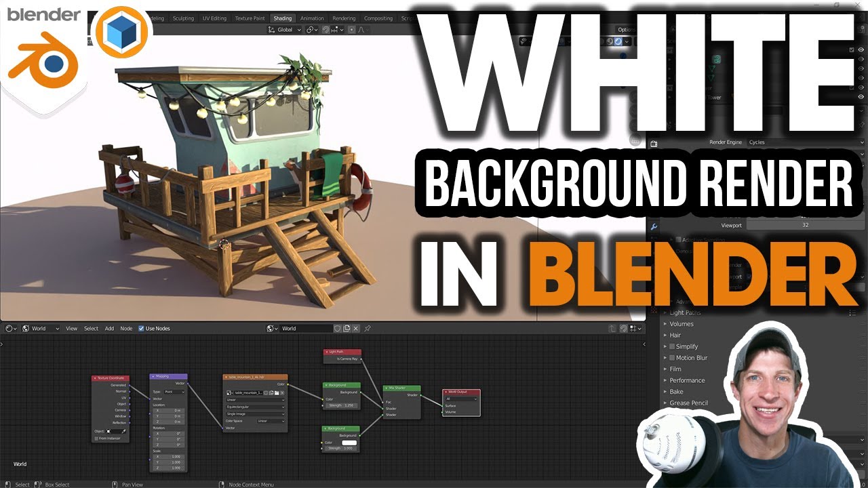
Task: Open the Color Space Linear dropdown
Action: tap(271, 421)
